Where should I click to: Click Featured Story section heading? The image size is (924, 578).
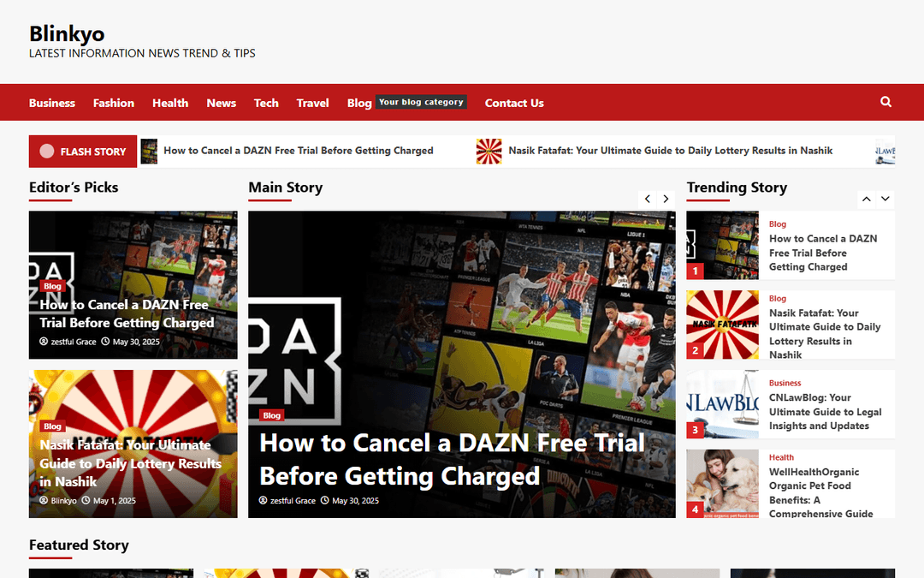(x=79, y=545)
